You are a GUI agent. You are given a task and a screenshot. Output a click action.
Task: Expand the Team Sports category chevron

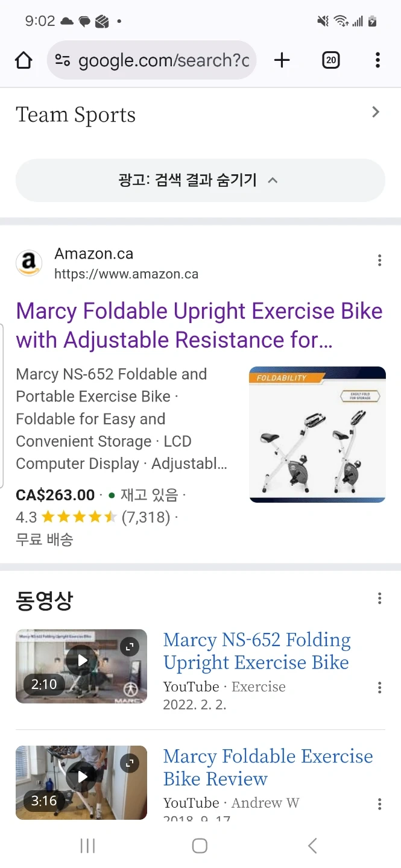click(x=376, y=112)
